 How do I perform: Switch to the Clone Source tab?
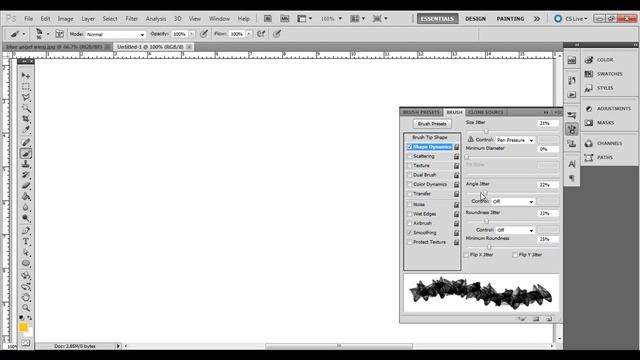click(x=486, y=112)
